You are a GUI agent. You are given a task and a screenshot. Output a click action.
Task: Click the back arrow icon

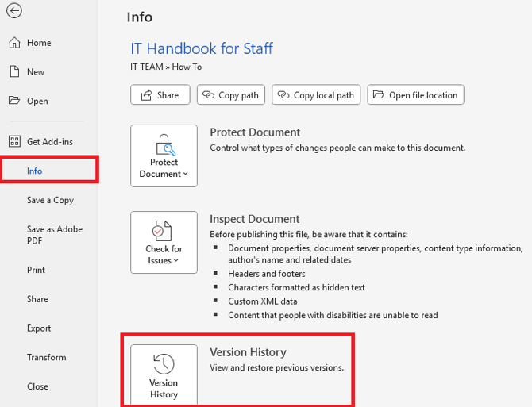[13, 11]
